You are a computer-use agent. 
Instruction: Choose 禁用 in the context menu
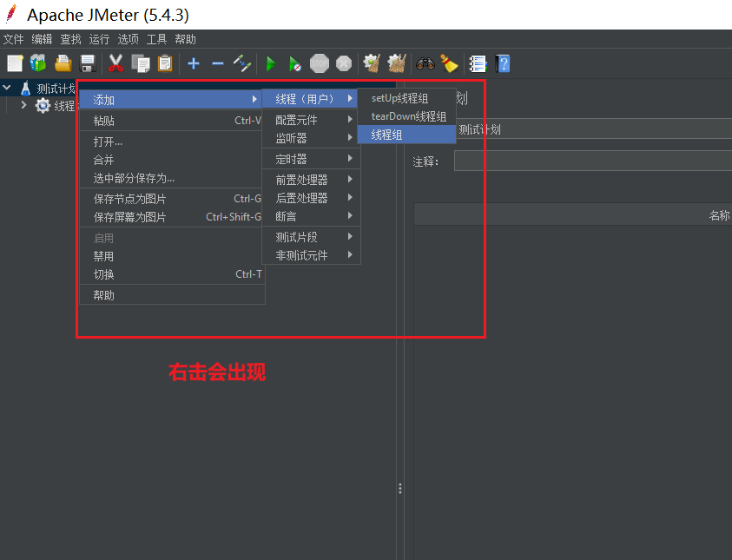coord(171,257)
